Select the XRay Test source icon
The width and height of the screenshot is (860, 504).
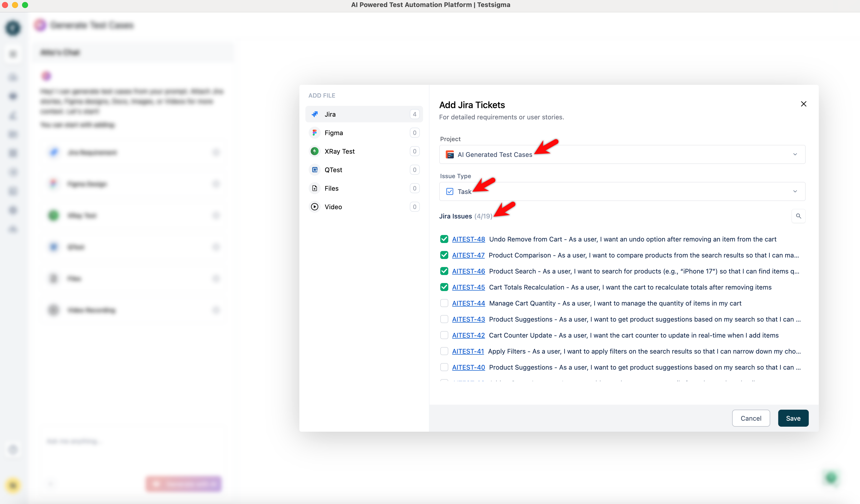click(x=314, y=151)
